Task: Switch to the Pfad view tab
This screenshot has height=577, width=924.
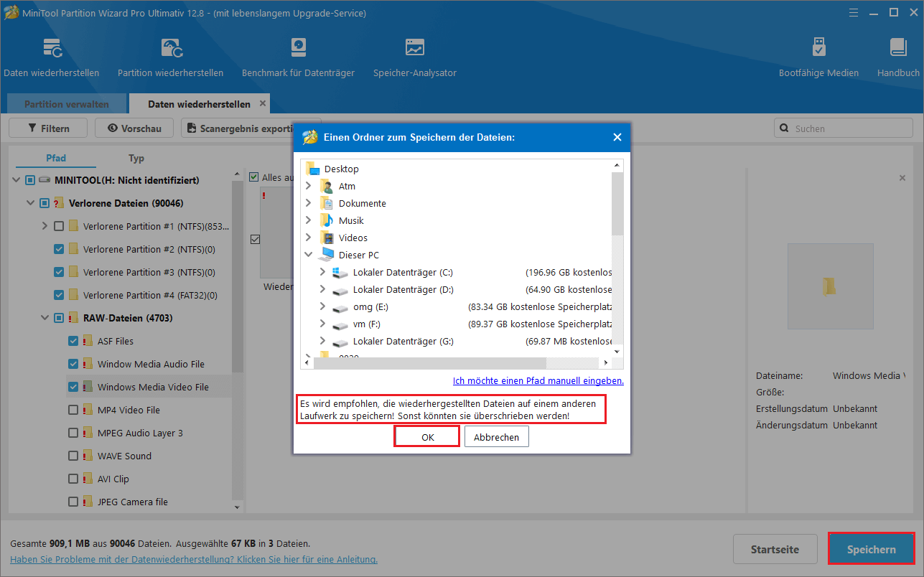Action: pyautogui.click(x=56, y=158)
